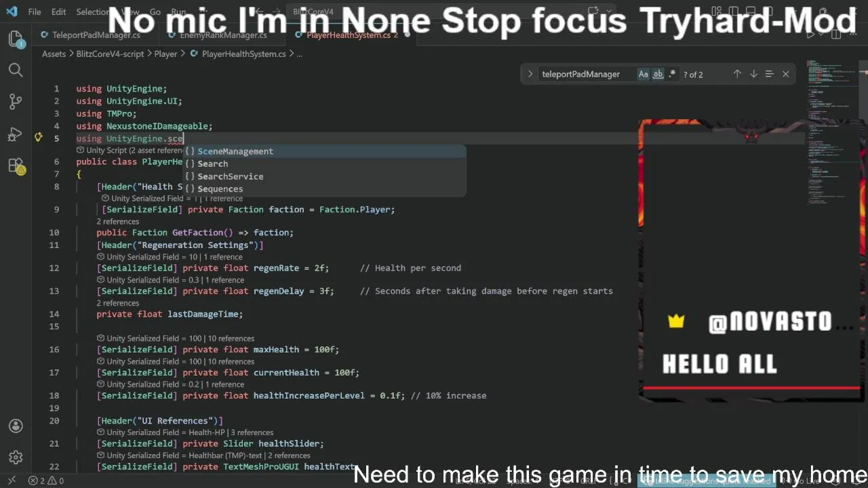Click Player folder breadcrumb
Screen dimensions: 868x488
point(165,54)
